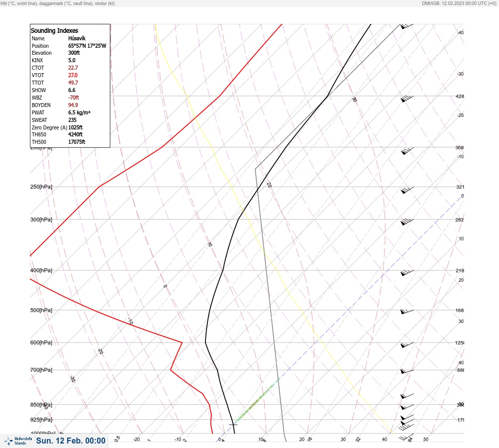
Task: Click the wind barb at 700 hPa level
Action: click(x=407, y=371)
